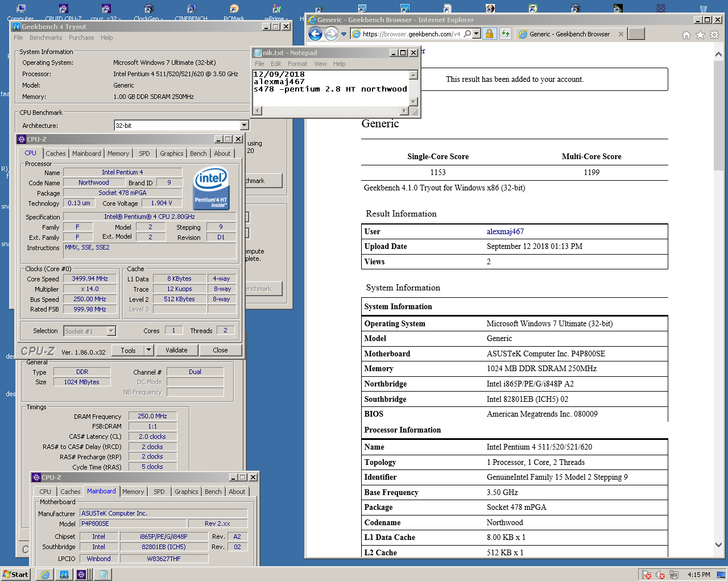
Task: Click the Notepad taskbar icon
Action: pyautogui.click(x=103, y=575)
